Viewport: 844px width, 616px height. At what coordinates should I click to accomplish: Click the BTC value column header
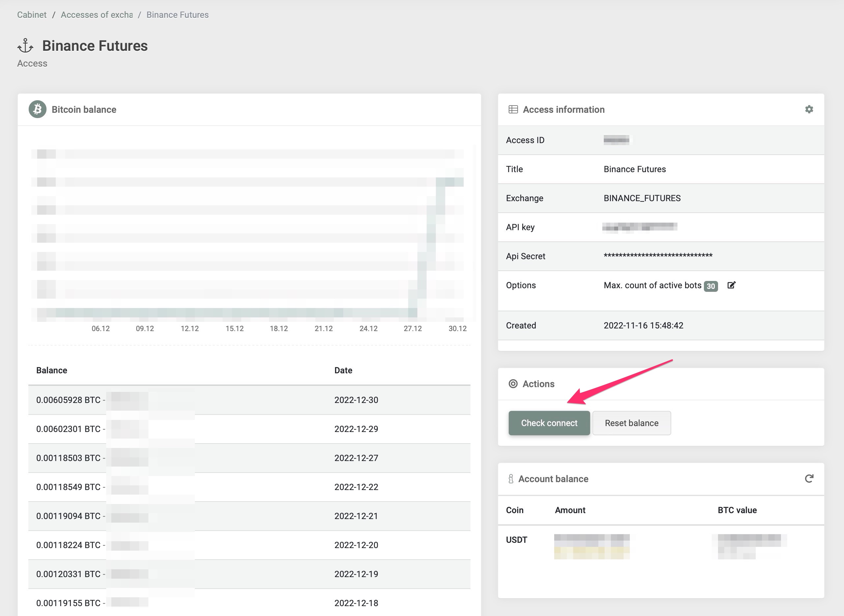click(x=737, y=510)
